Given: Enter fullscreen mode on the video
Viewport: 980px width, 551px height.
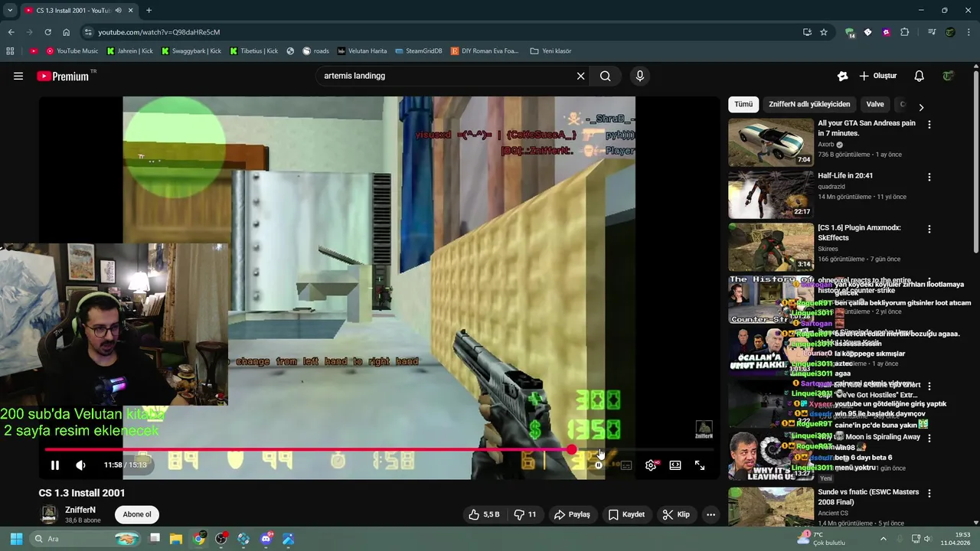Looking at the screenshot, I should coord(700,465).
